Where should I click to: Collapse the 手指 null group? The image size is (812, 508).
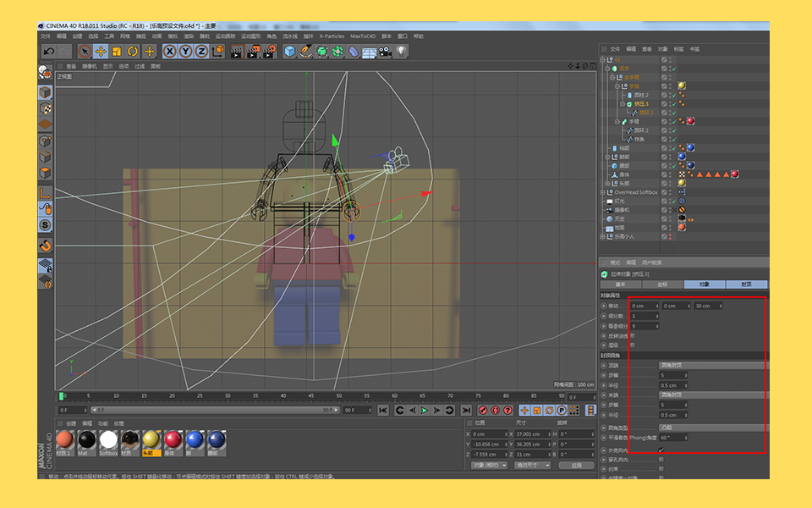tap(617, 86)
